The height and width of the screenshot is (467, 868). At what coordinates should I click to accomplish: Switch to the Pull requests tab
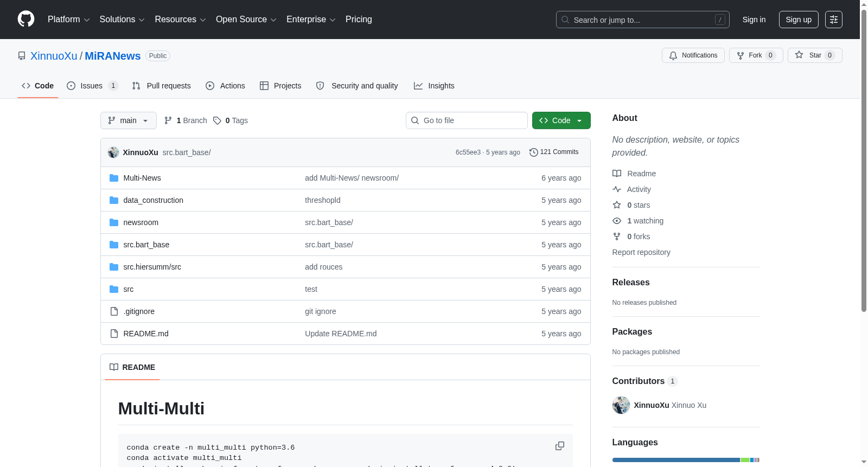[161, 86]
